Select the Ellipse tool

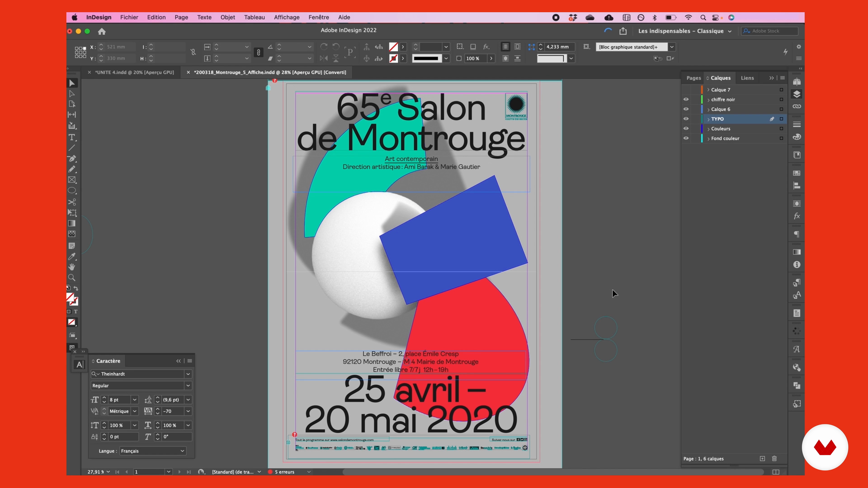tap(72, 191)
